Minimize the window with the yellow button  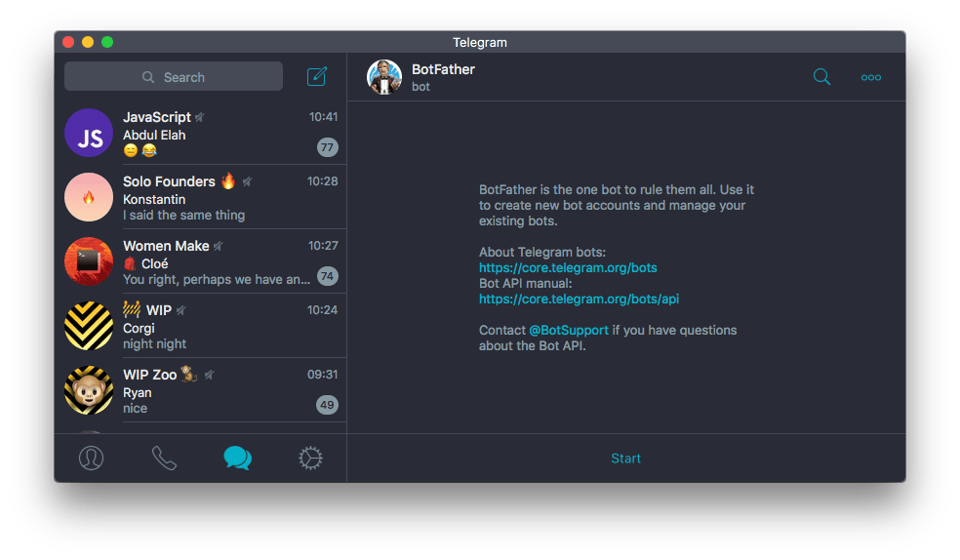click(x=88, y=42)
